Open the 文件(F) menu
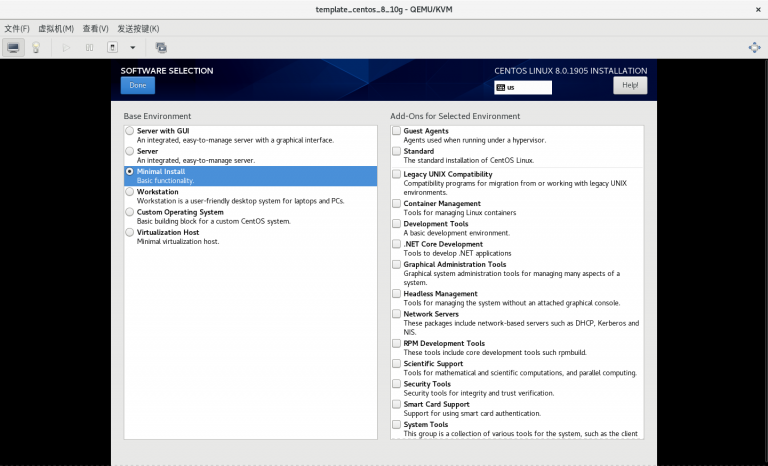Viewport: 768px width, 466px height. [17, 28]
